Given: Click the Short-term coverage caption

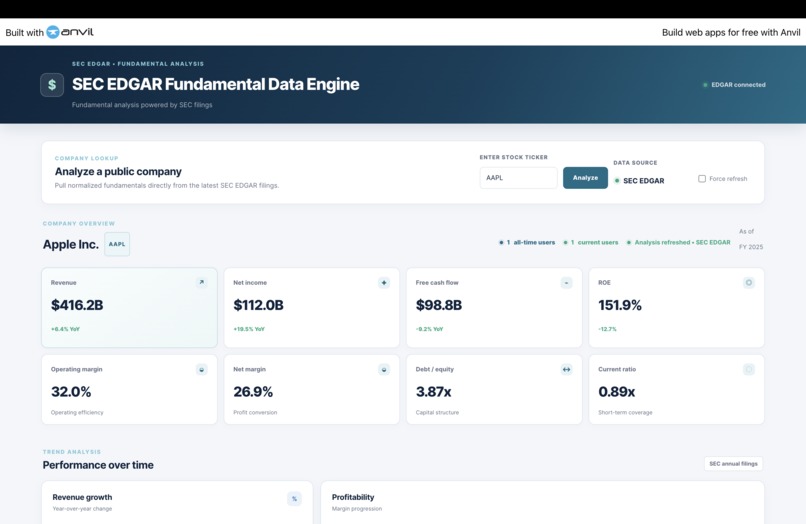Looking at the screenshot, I should click(625, 412).
